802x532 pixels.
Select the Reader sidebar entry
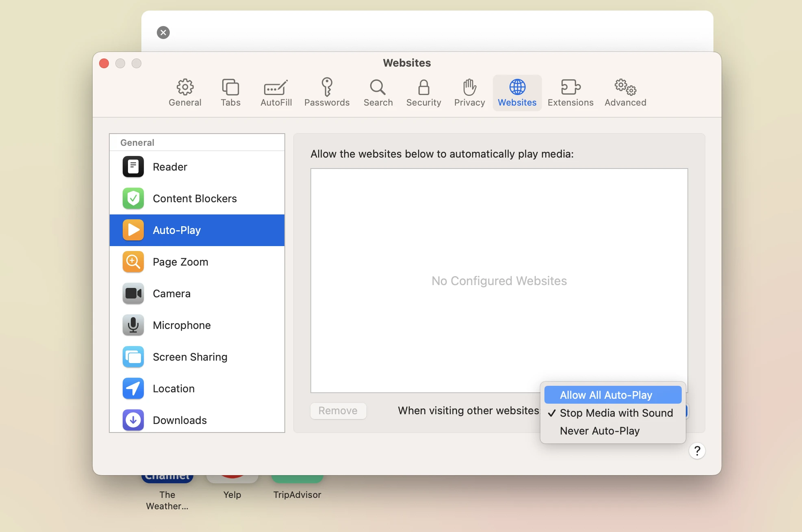click(x=170, y=167)
